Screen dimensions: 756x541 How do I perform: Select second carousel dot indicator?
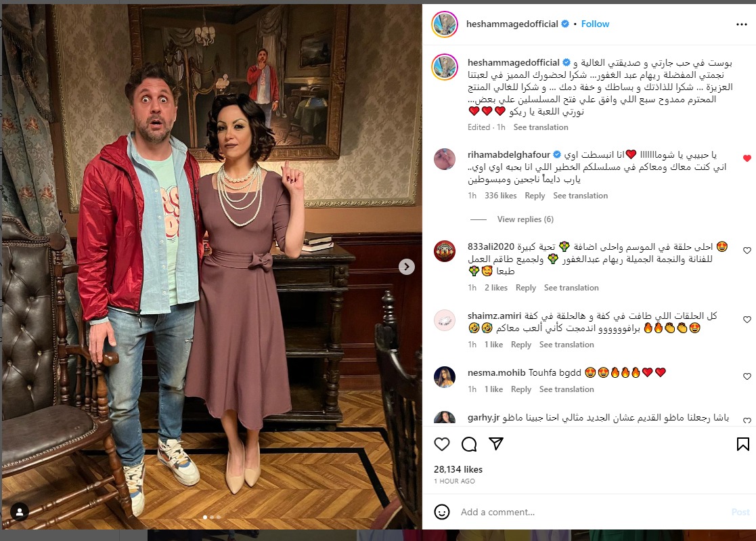[x=212, y=517]
